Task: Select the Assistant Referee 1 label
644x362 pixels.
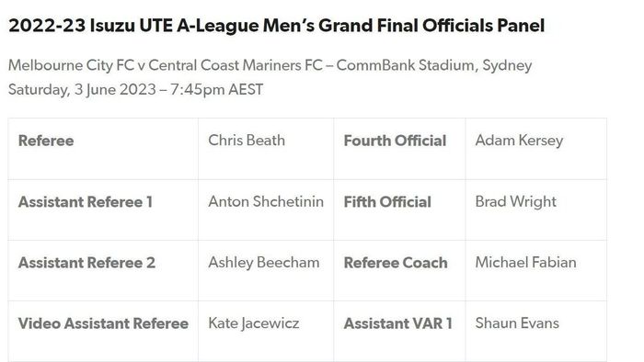Action: [86, 202]
